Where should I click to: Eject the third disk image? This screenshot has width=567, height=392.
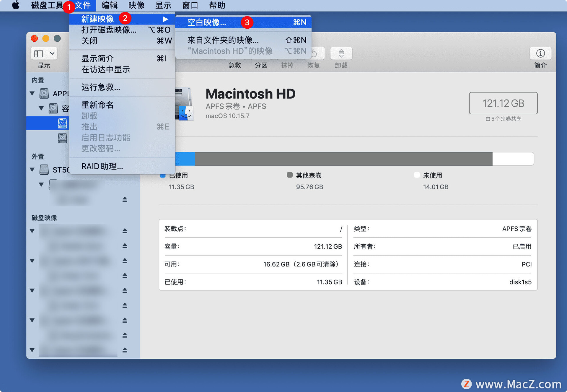(x=125, y=290)
